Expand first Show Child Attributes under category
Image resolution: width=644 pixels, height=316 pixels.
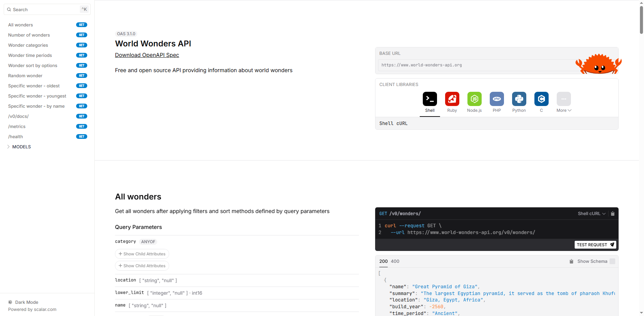point(142,254)
